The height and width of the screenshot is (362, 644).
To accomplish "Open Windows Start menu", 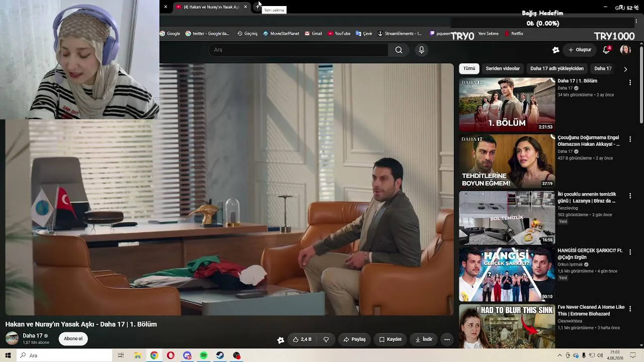I will point(8,355).
